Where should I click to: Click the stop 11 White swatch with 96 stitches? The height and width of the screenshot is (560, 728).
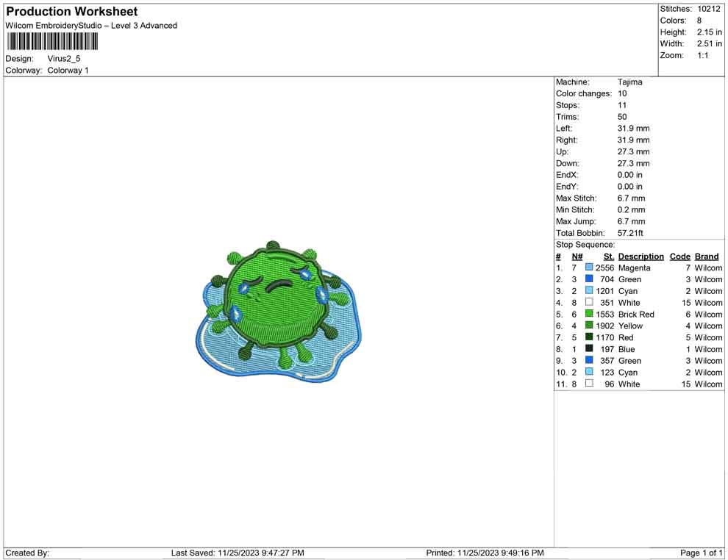point(589,383)
